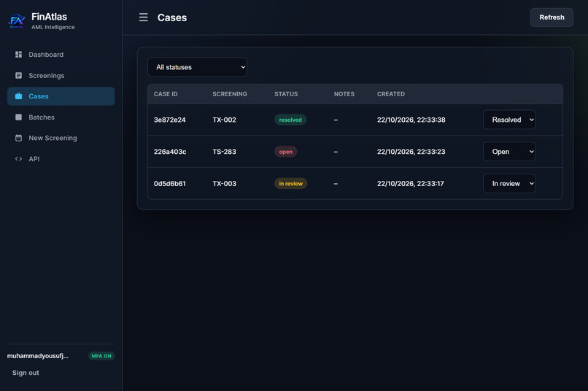Go to the Batches menu item
Image resolution: width=588 pixels, height=391 pixels.
pos(61,117)
